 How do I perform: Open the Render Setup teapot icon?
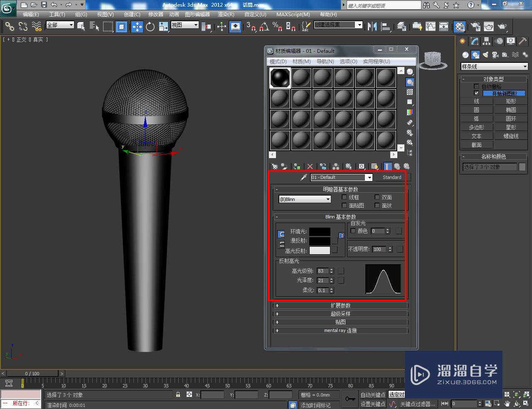pyautogui.click(x=475, y=27)
